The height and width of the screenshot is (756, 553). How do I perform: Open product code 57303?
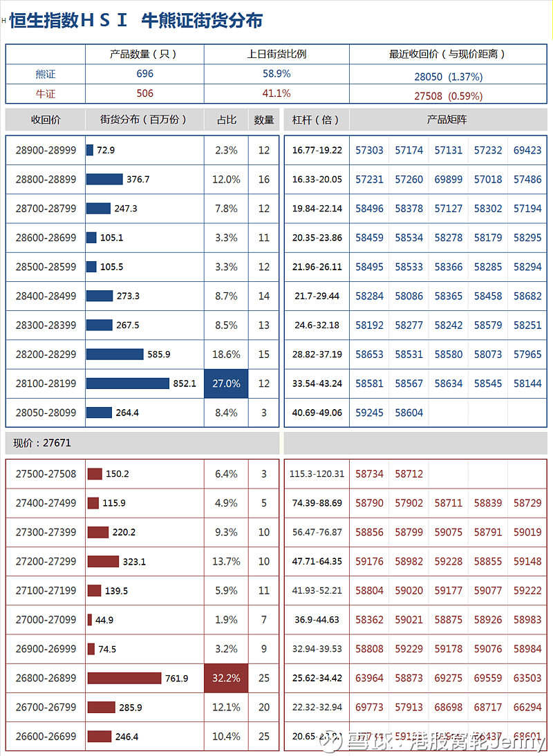click(369, 151)
